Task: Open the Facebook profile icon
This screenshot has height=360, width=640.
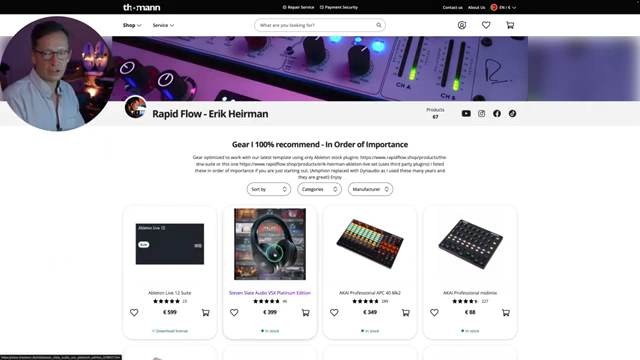Action: tap(497, 113)
